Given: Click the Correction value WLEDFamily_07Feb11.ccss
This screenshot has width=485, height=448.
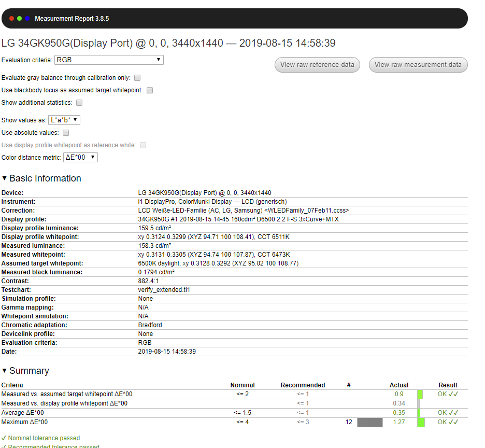Looking at the screenshot, I should coord(244,211).
